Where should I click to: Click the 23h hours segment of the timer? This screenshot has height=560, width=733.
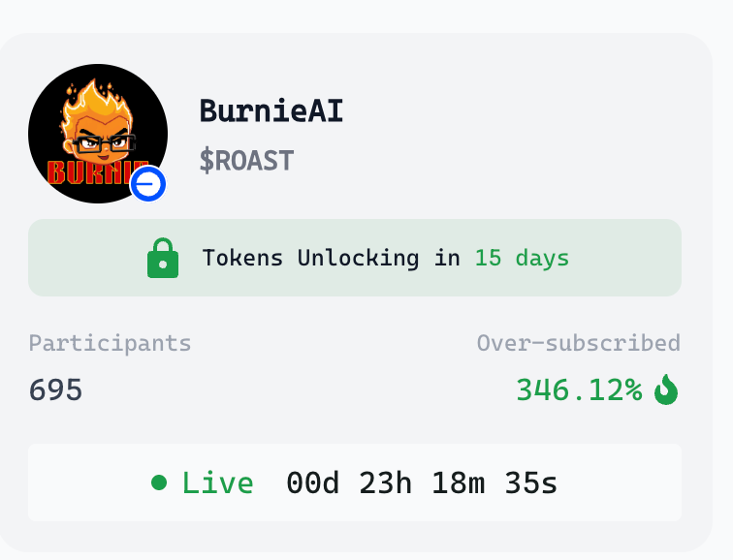pyautogui.click(x=386, y=482)
